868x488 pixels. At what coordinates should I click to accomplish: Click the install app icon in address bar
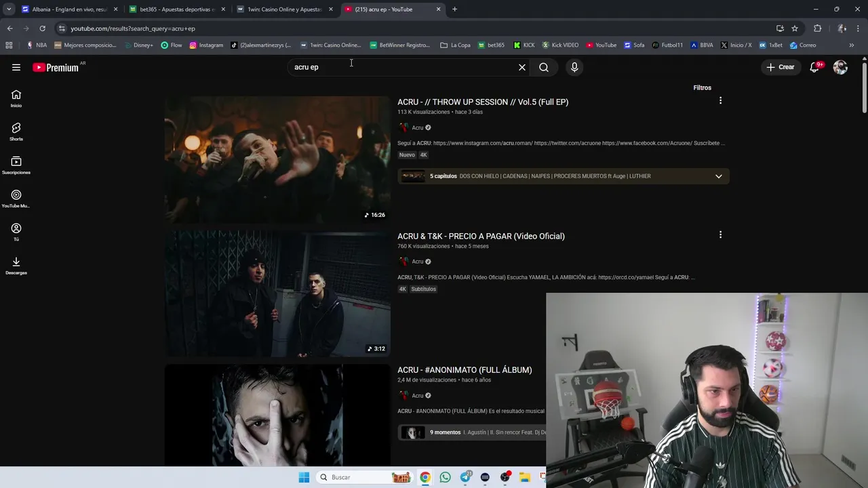point(780,28)
